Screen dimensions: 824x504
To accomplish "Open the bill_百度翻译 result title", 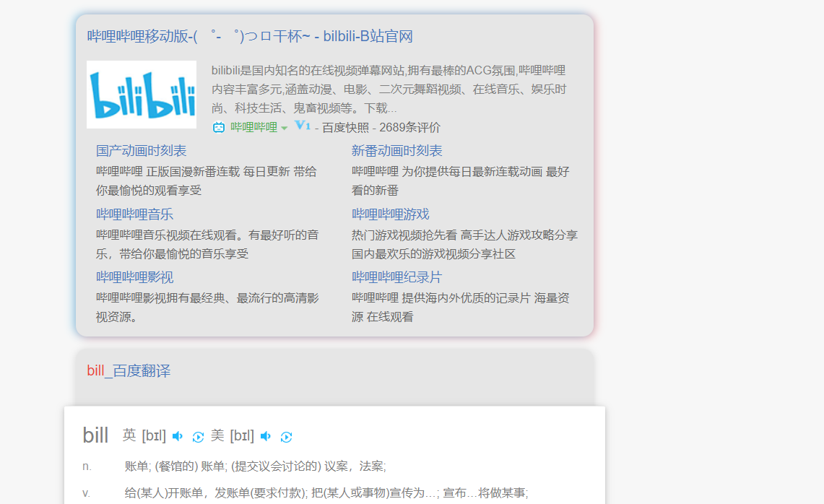I will pos(129,371).
